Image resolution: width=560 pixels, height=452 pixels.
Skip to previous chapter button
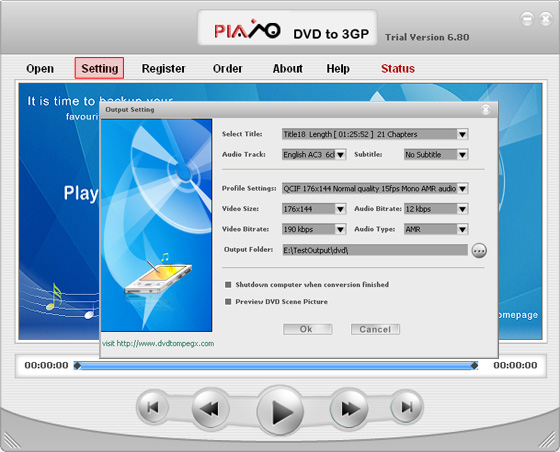pyautogui.click(x=152, y=407)
